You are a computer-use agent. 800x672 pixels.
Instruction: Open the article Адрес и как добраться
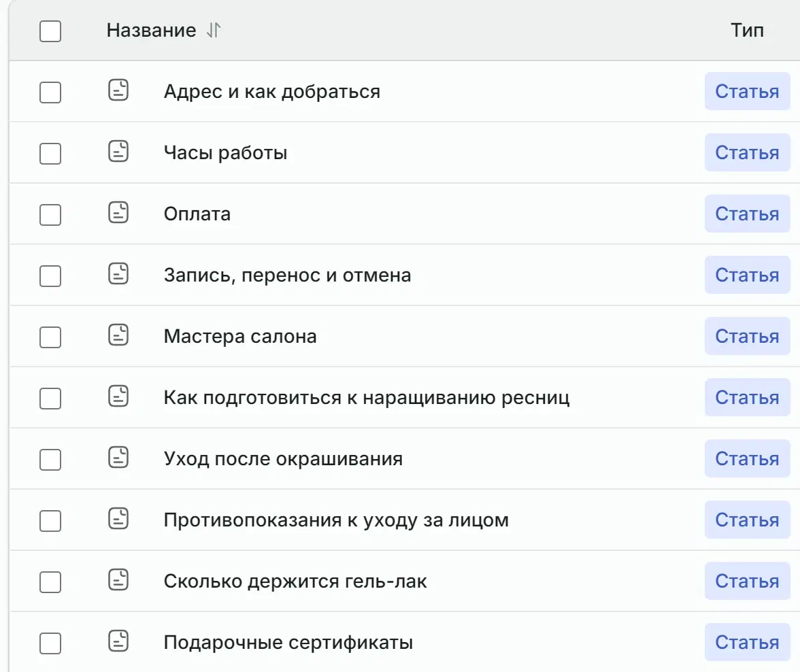coord(272,92)
